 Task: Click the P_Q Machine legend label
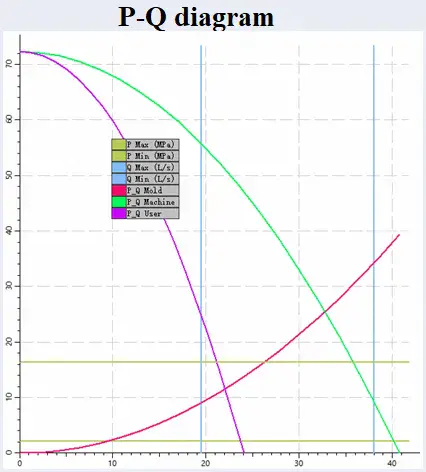coord(151,202)
